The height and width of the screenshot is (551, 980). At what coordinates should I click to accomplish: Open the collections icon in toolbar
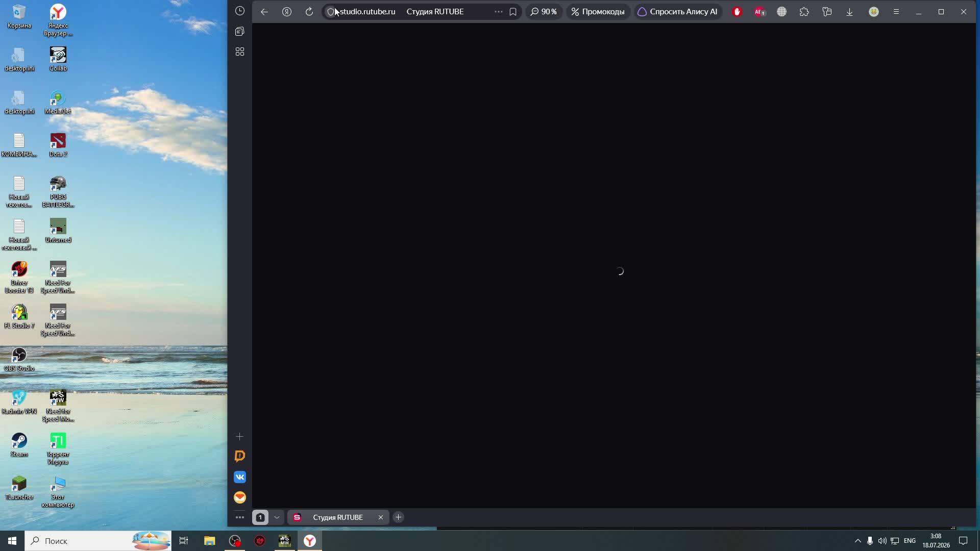(x=827, y=12)
